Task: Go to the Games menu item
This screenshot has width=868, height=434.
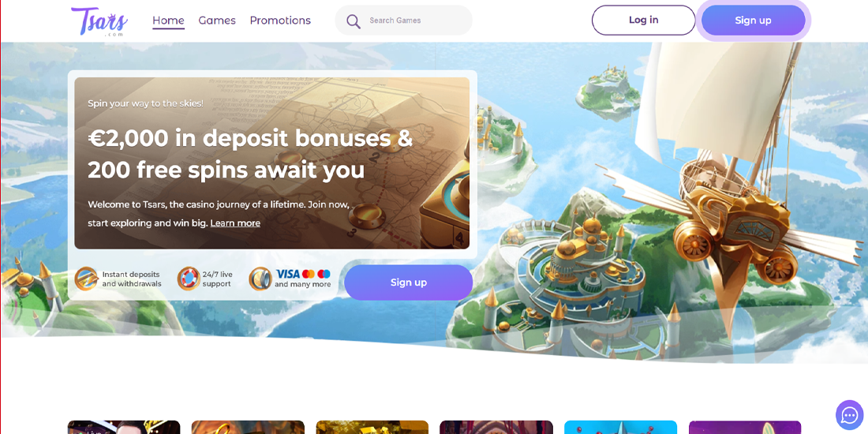Action: pos(217,21)
